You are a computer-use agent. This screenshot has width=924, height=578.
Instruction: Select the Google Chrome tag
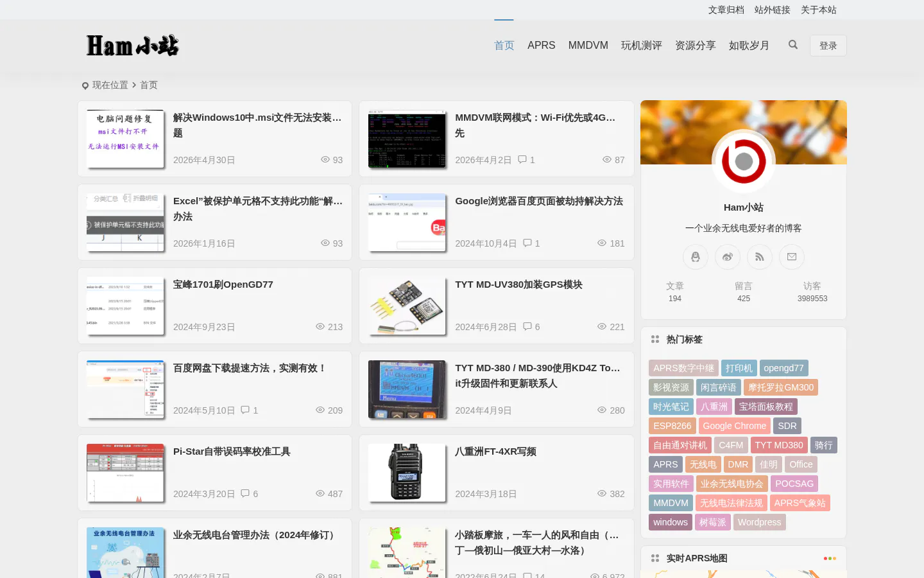735,426
